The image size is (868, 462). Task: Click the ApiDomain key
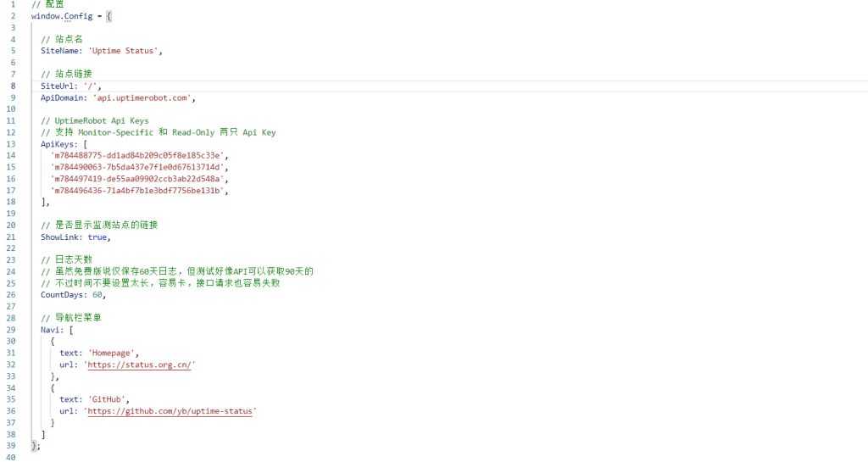pos(62,98)
